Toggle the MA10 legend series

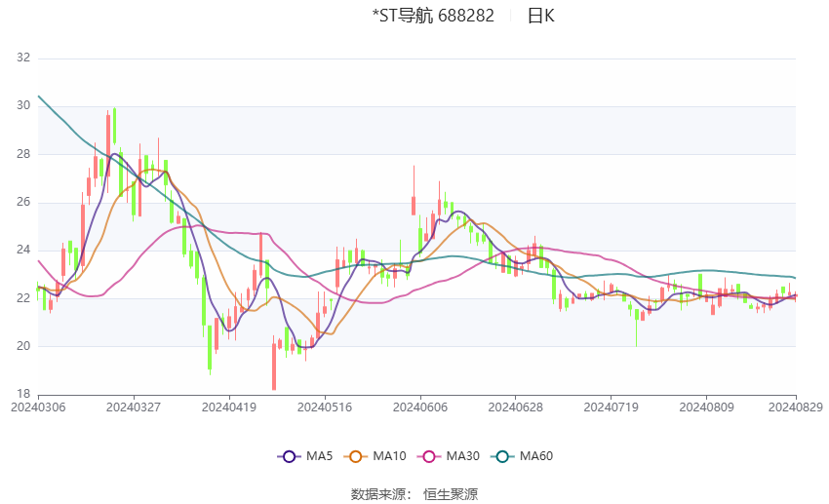[x=375, y=456]
